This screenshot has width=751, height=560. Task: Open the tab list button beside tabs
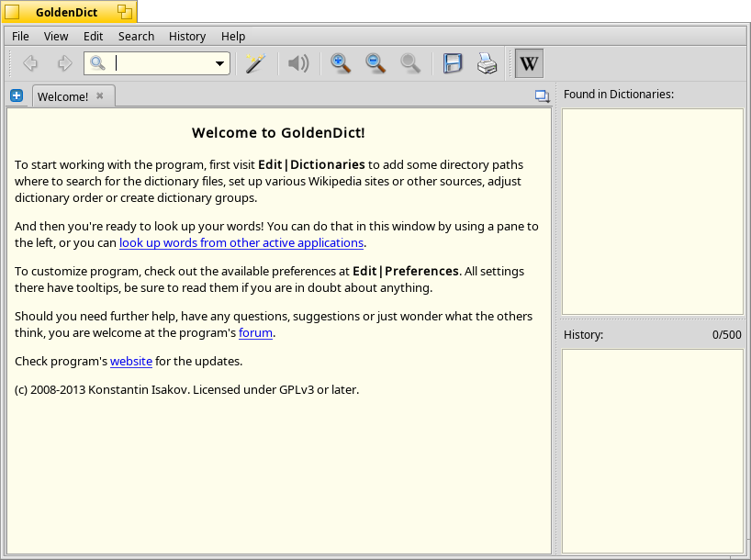pos(543,96)
